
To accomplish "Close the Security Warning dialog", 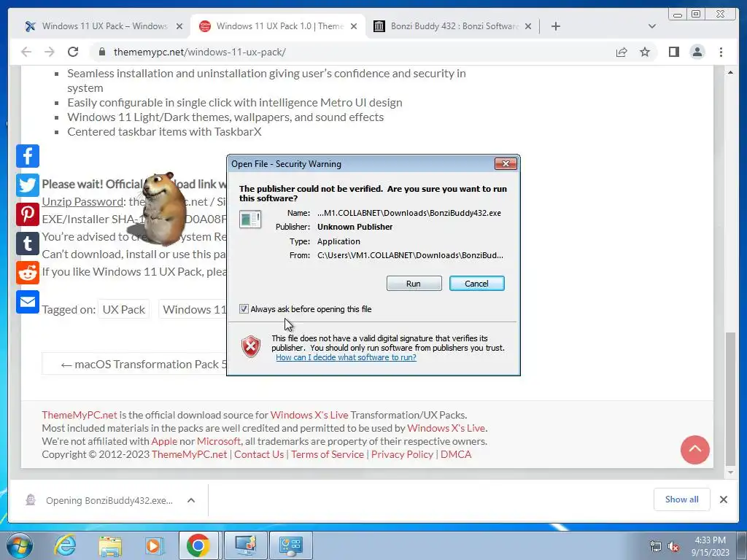I will (506, 164).
